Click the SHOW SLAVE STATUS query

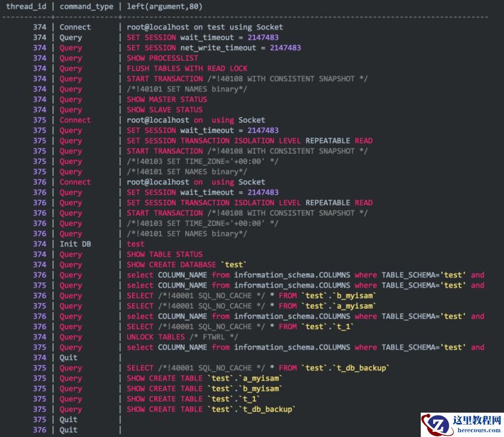[164, 109]
